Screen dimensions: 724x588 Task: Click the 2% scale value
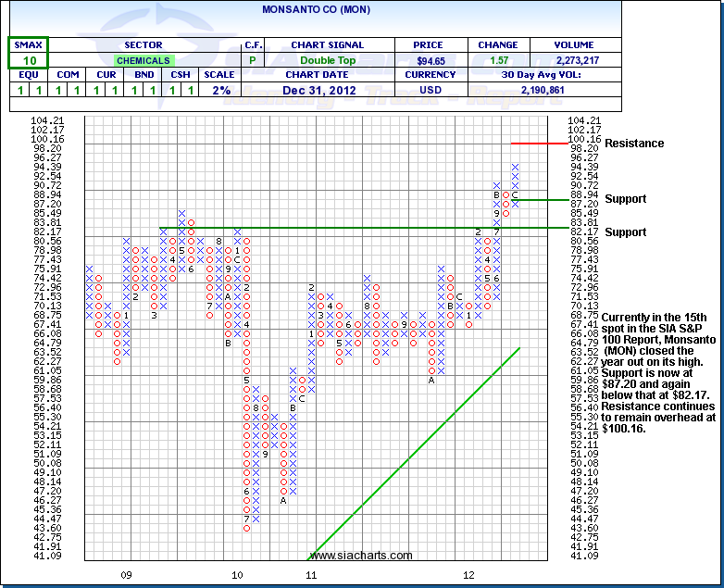click(219, 91)
